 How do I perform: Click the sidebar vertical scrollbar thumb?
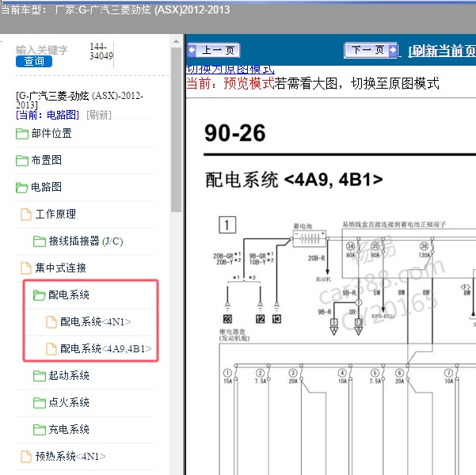click(x=176, y=130)
